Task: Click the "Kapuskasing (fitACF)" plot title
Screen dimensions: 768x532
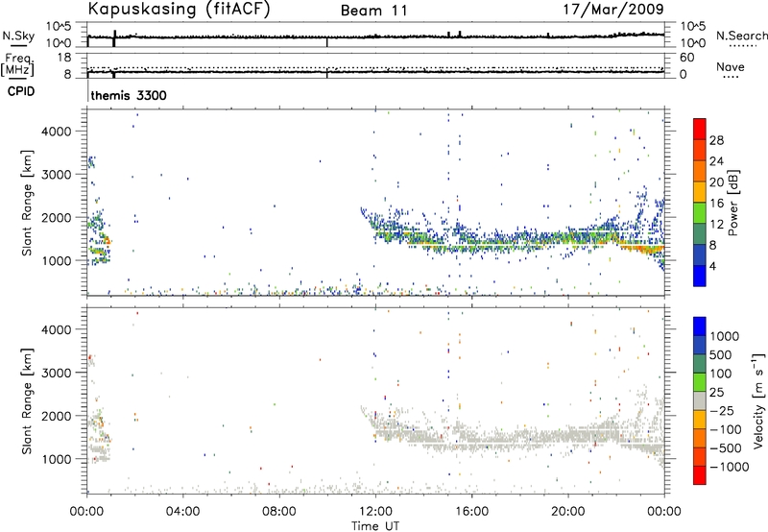Action: (179, 10)
